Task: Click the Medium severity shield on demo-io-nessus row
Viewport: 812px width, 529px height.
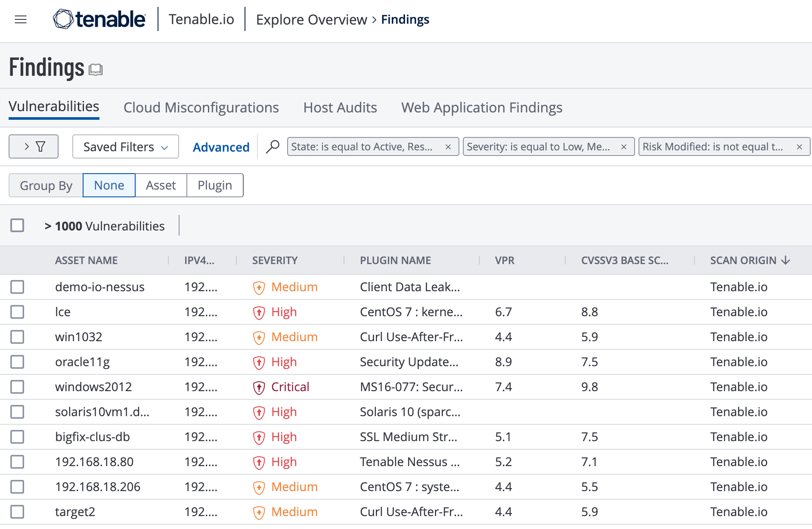Action: [259, 287]
